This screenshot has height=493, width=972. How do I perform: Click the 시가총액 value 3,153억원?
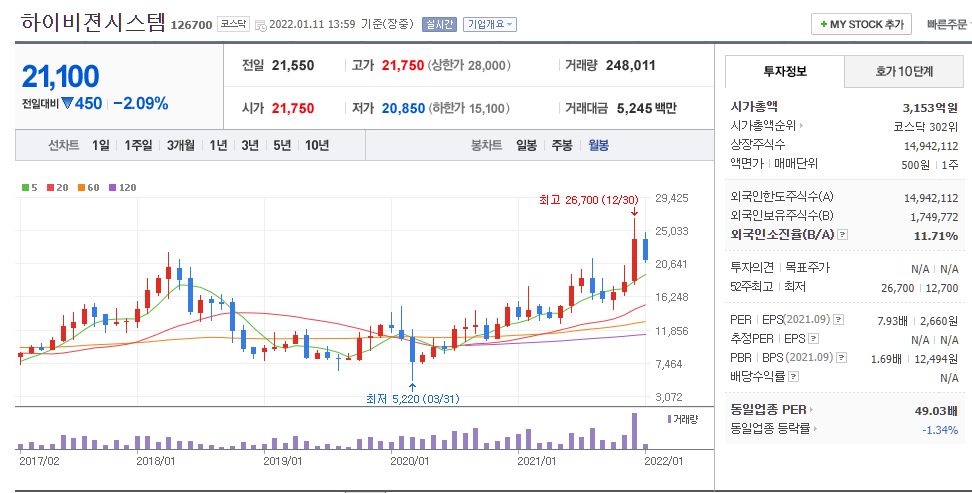click(x=930, y=108)
